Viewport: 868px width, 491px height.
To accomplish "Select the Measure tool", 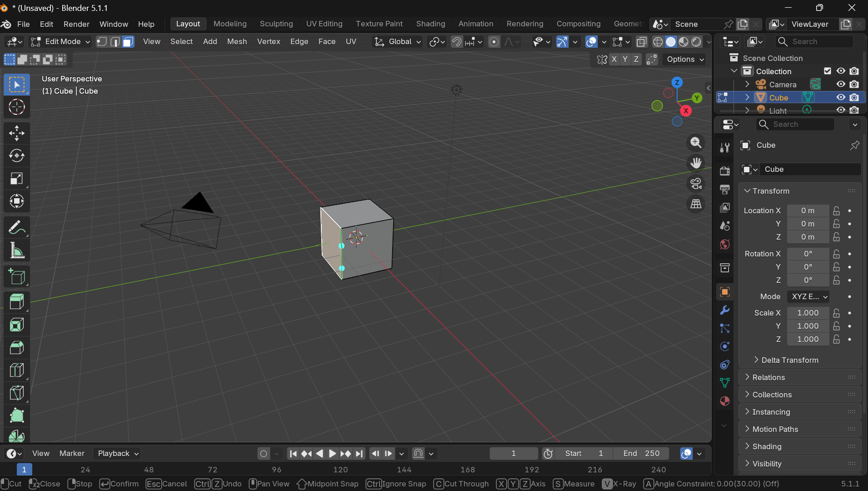I will point(17,250).
